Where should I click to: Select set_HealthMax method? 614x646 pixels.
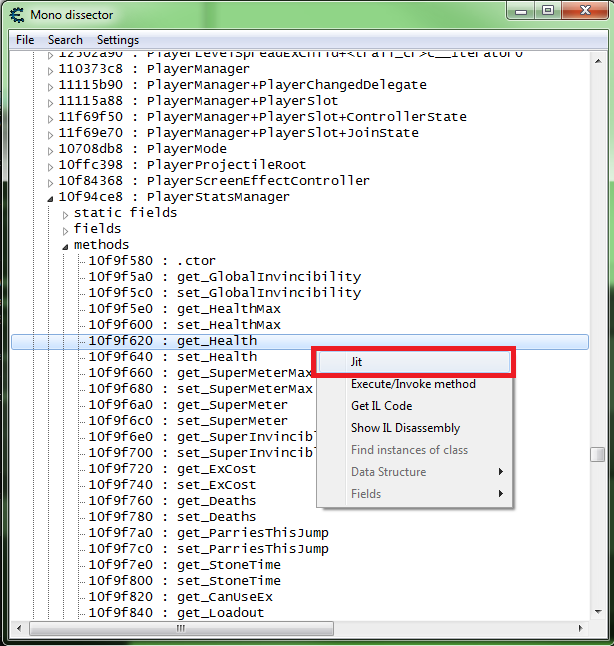click(185, 325)
